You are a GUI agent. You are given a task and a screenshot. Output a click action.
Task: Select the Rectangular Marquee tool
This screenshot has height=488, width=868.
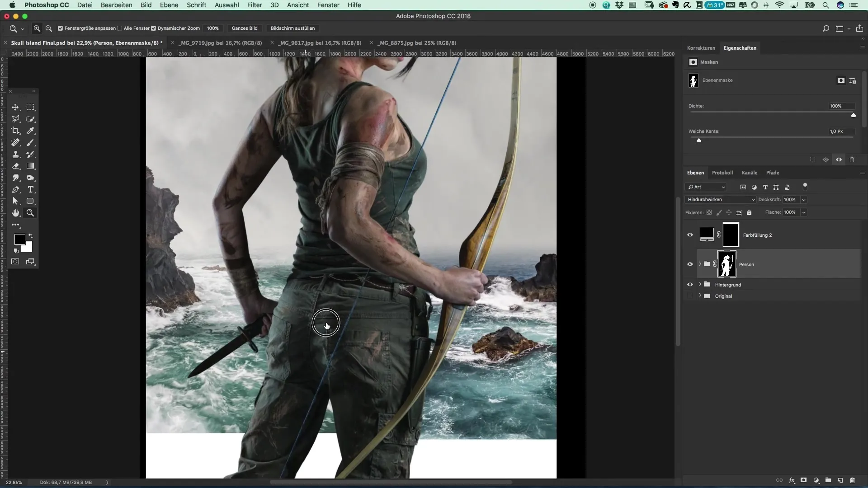coord(30,107)
